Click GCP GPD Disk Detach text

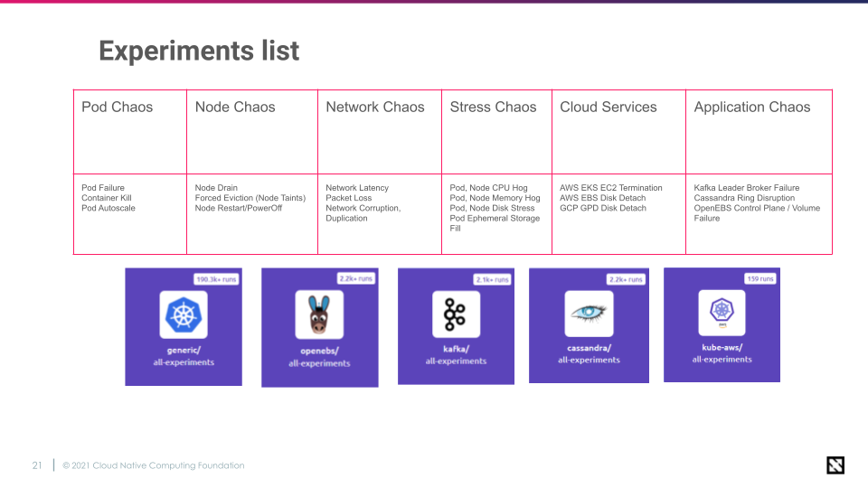tap(603, 208)
